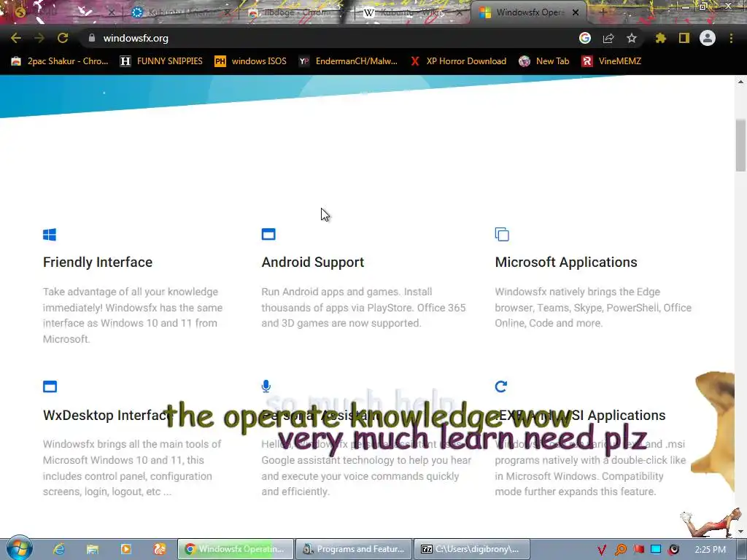The height and width of the screenshot is (560, 747).
Task: Click the scrollbar down arrow
Action: tap(740, 532)
